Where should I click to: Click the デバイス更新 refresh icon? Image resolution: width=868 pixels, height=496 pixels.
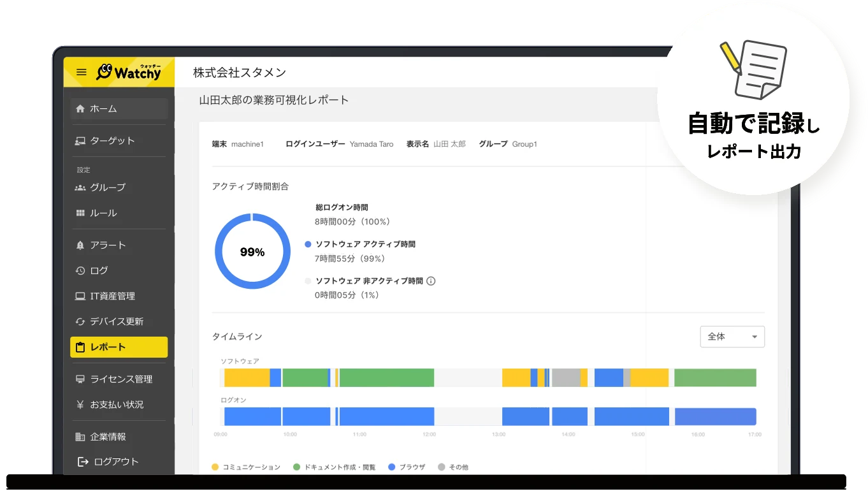[x=80, y=321]
